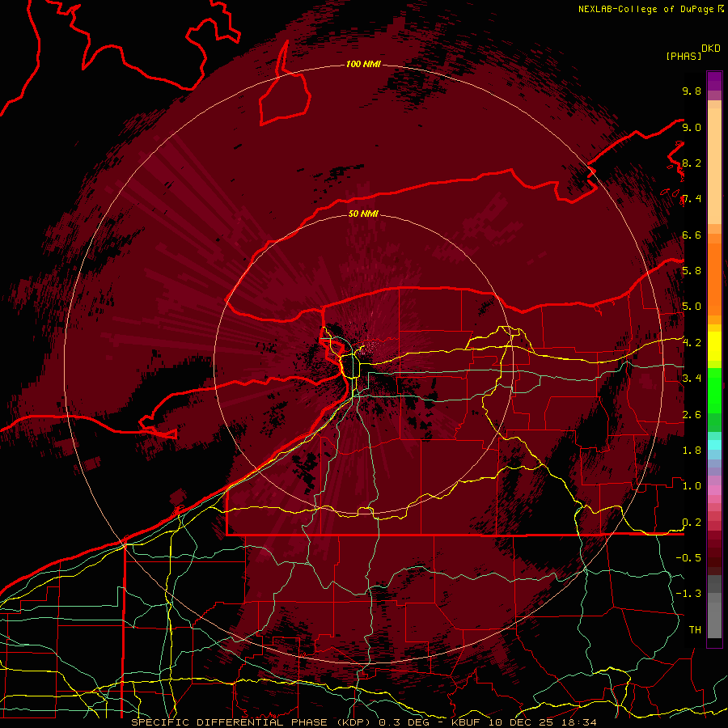Click the gray band at color bar bottom
728x728 pixels.
pos(714,607)
